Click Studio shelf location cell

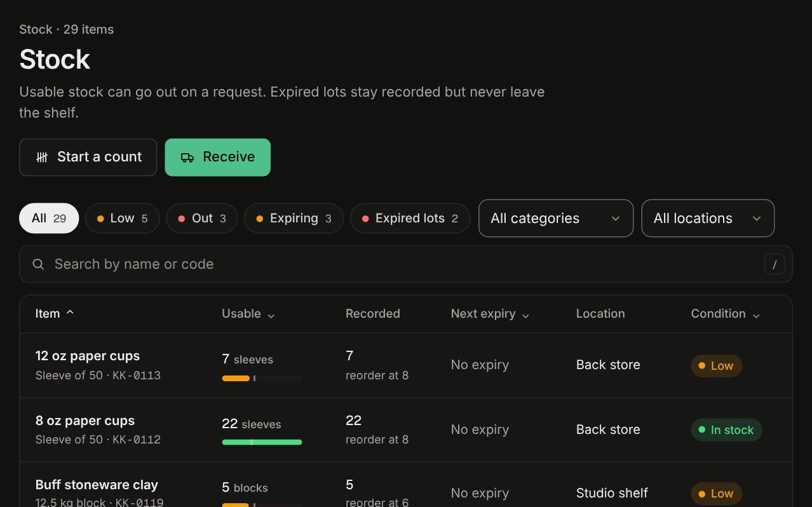(612, 493)
